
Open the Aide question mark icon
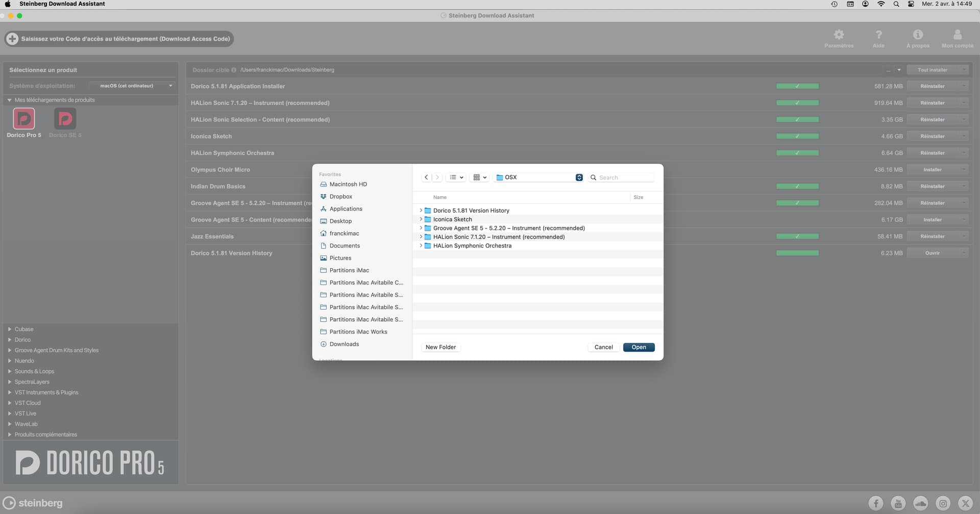(878, 35)
